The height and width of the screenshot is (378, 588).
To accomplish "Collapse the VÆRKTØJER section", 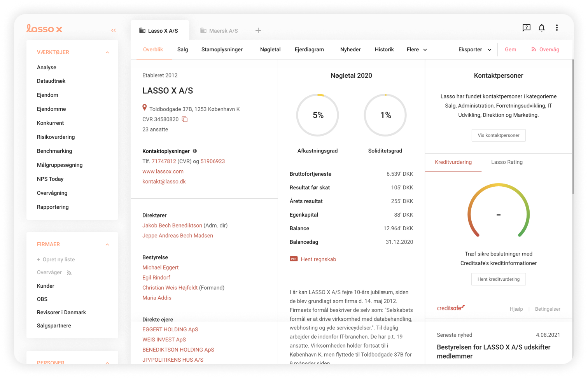I will click(107, 52).
